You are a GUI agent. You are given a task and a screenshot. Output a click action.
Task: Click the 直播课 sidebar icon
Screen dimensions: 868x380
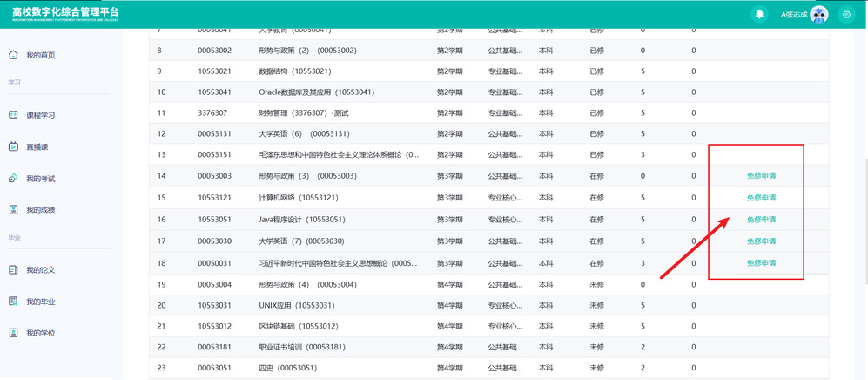point(13,146)
